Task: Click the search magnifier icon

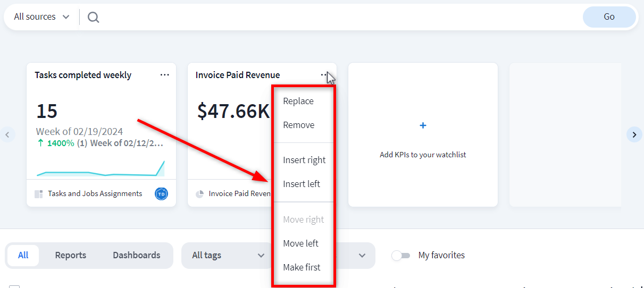Action: pyautogui.click(x=94, y=18)
